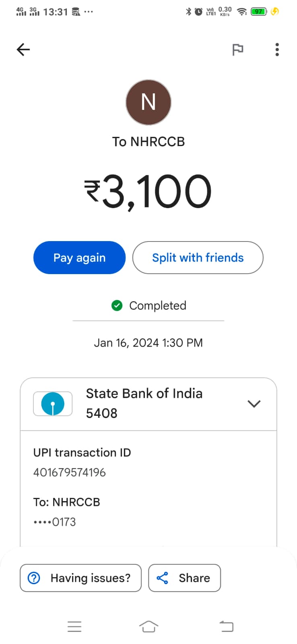Tap the ₹3,100 payment amount

click(x=148, y=191)
